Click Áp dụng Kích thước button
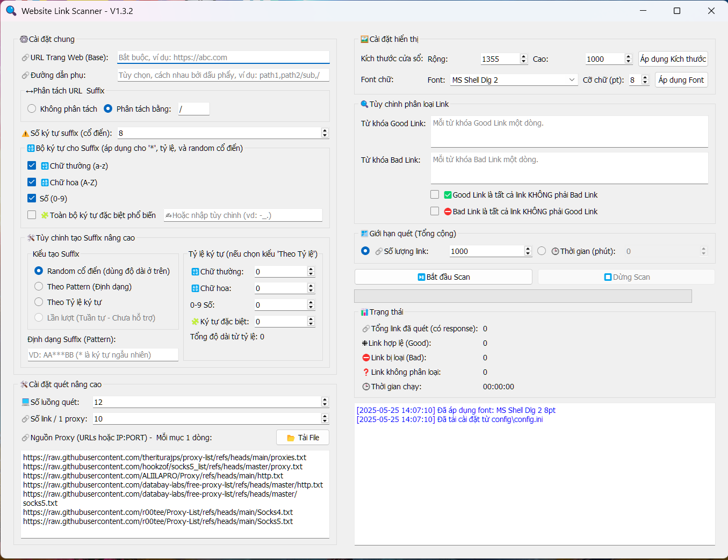This screenshot has height=560, width=728. pyautogui.click(x=673, y=59)
